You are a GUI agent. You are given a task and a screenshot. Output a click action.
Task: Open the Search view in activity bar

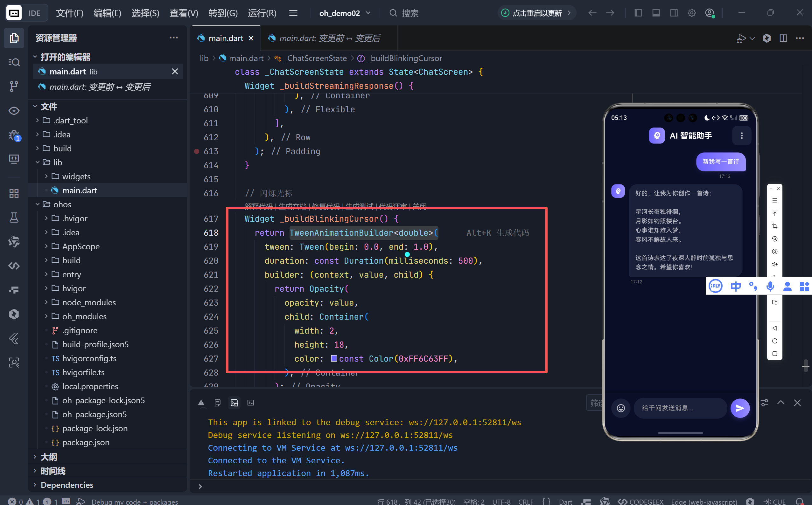(x=14, y=62)
